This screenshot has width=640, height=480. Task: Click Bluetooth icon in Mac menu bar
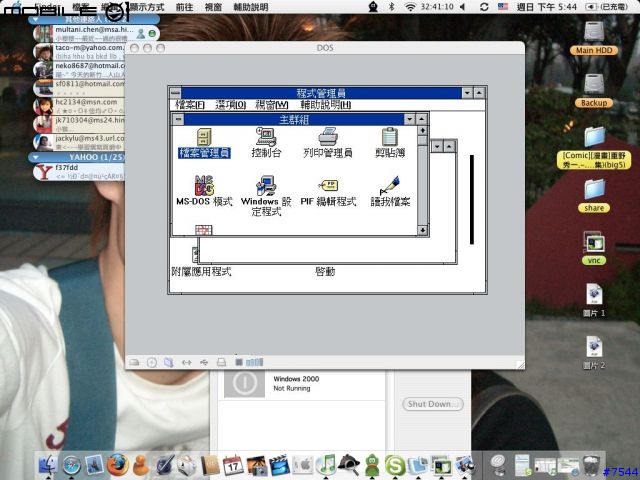click(x=391, y=7)
